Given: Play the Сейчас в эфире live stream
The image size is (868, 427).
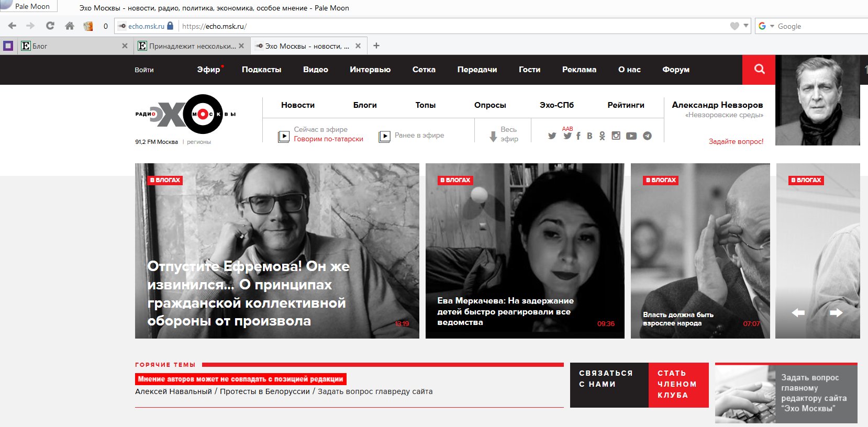Looking at the screenshot, I should (x=284, y=136).
